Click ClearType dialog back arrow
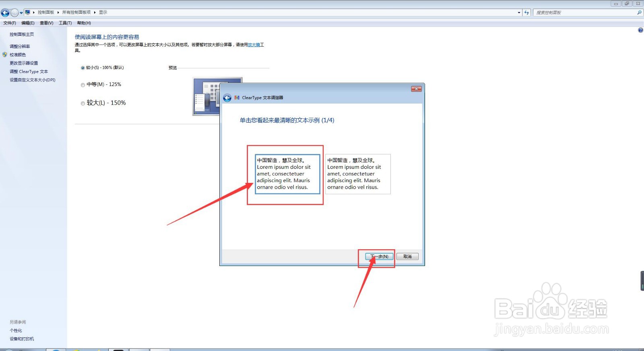The width and height of the screenshot is (644, 351). tap(227, 98)
